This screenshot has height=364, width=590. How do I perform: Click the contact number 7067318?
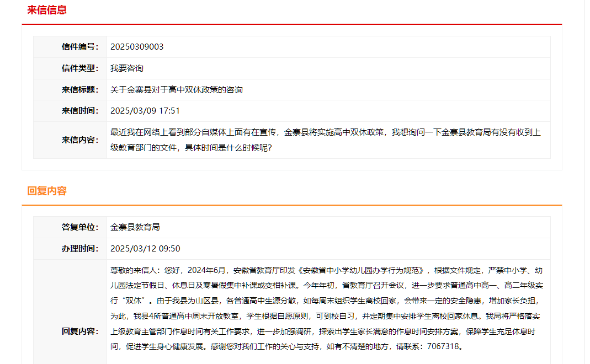[x=443, y=346]
